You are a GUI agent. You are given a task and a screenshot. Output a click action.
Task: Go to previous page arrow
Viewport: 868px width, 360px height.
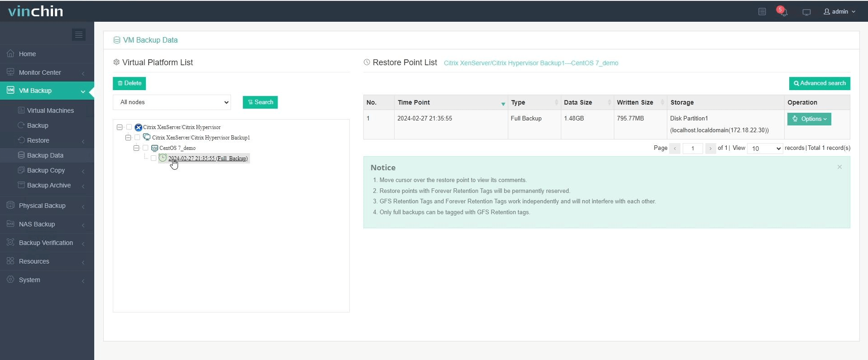tap(675, 148)
